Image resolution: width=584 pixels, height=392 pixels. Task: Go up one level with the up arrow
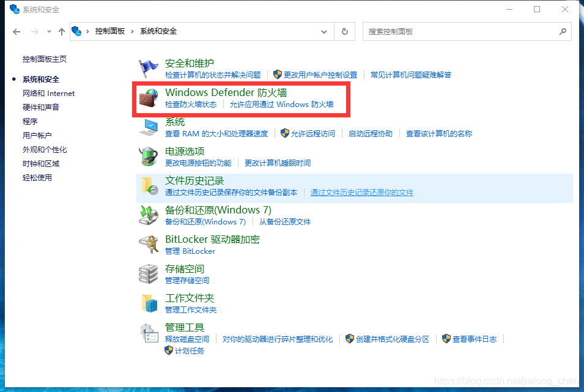pyautogui.click(x=61, y=32)
